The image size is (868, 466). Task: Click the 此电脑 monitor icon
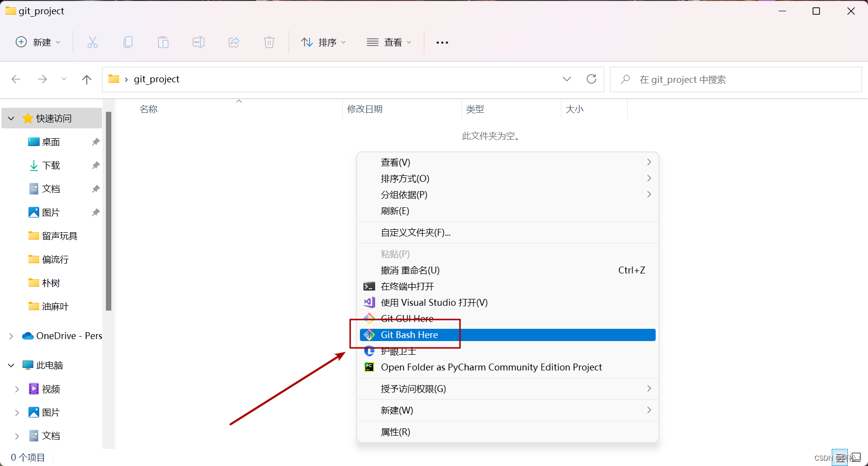[28, 365]
